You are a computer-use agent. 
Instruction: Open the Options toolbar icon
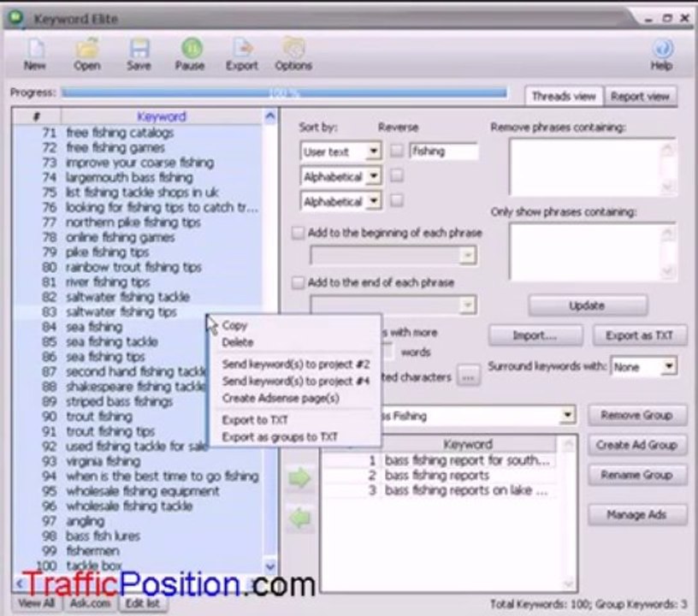point(293,54)
